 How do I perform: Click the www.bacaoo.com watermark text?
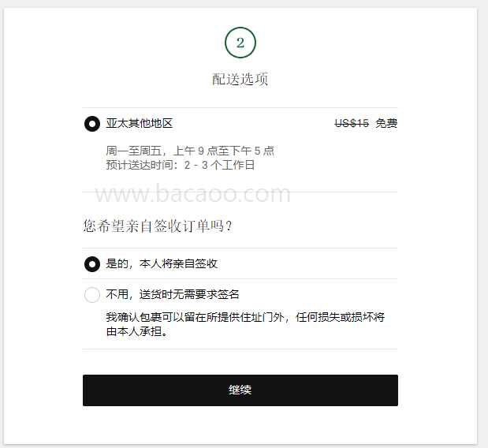click(192, 194)
